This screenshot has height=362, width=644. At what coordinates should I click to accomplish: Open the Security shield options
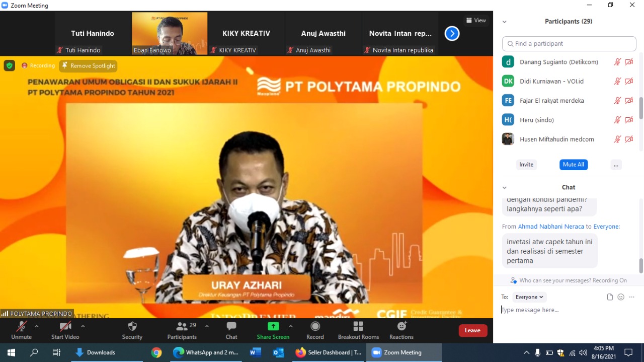(x=132, y=330)
